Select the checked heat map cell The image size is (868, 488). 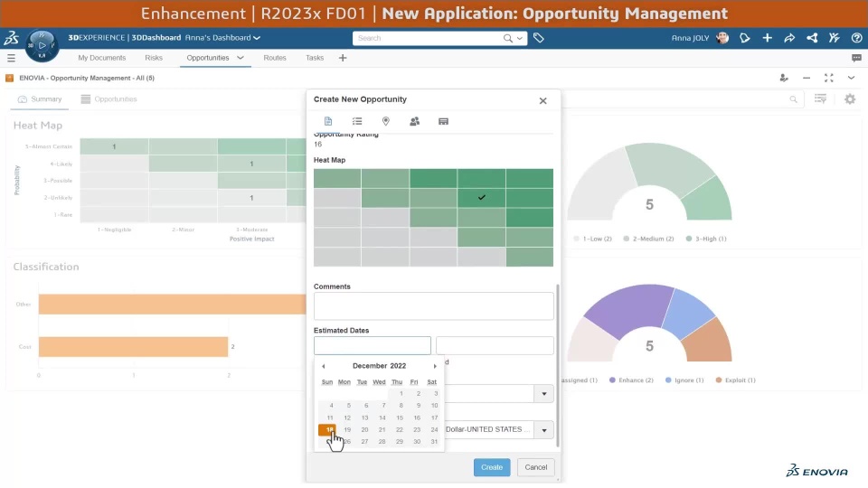point(482,198)
